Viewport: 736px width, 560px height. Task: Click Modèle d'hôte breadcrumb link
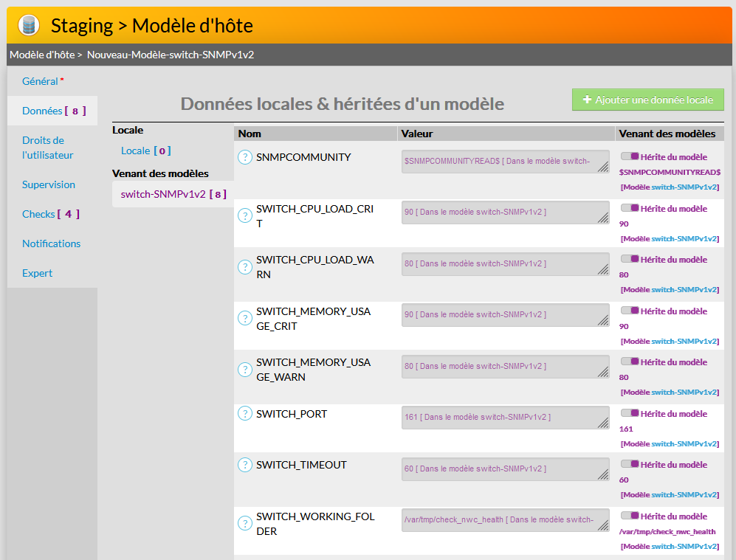point(41,55)
